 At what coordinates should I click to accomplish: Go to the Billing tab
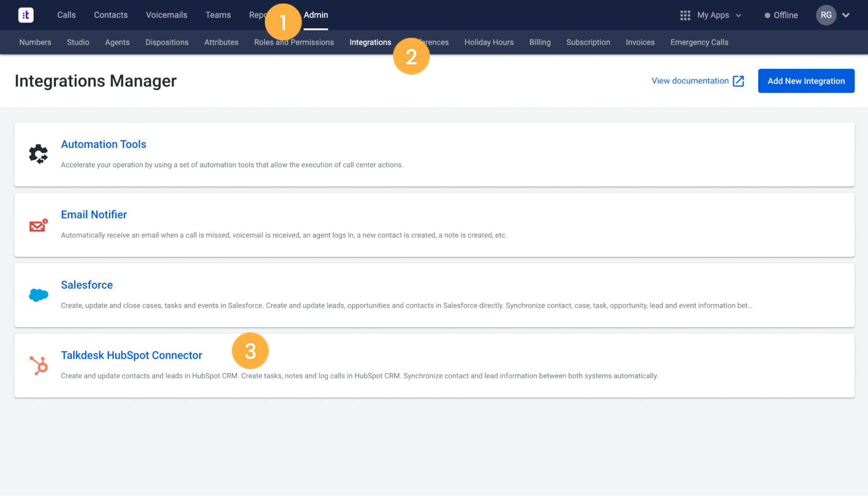(540, 42)
